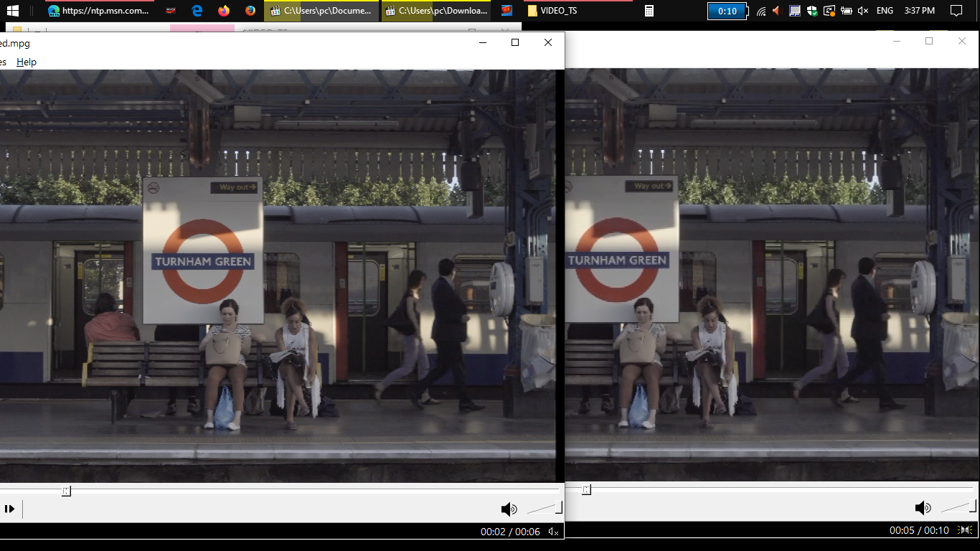Close the right player window

pyautogui.click(x=962, y=41)
